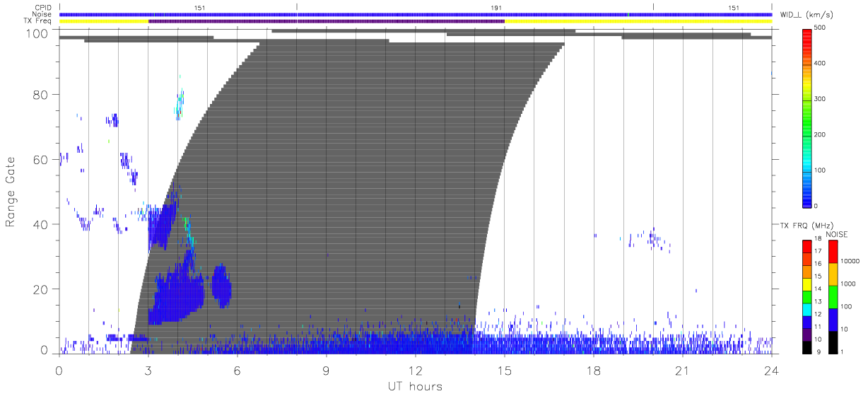The width and height of the screenshot is (868, 401).
Task: Click the Noise row label
Action: coord(42,14)
